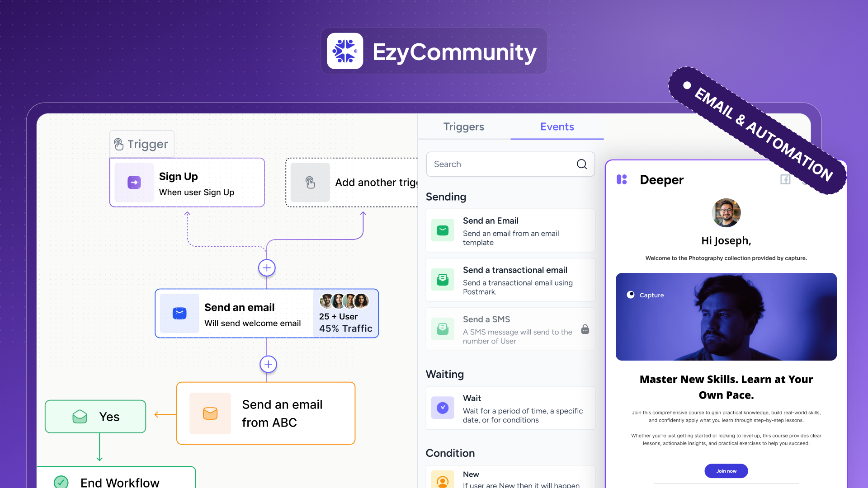
Task: Click the Join now button
Action: (726, 471)
